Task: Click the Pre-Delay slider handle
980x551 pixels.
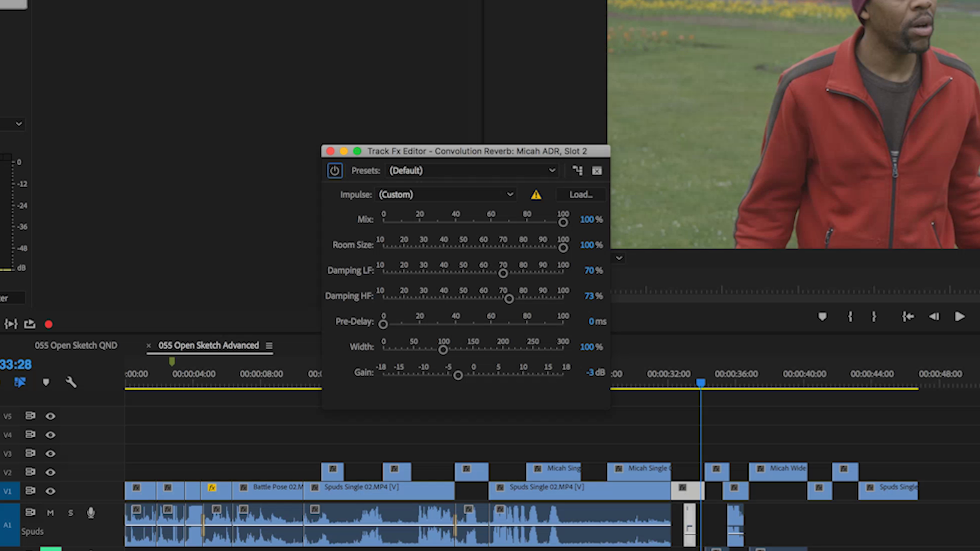Action: pos(383,324)
